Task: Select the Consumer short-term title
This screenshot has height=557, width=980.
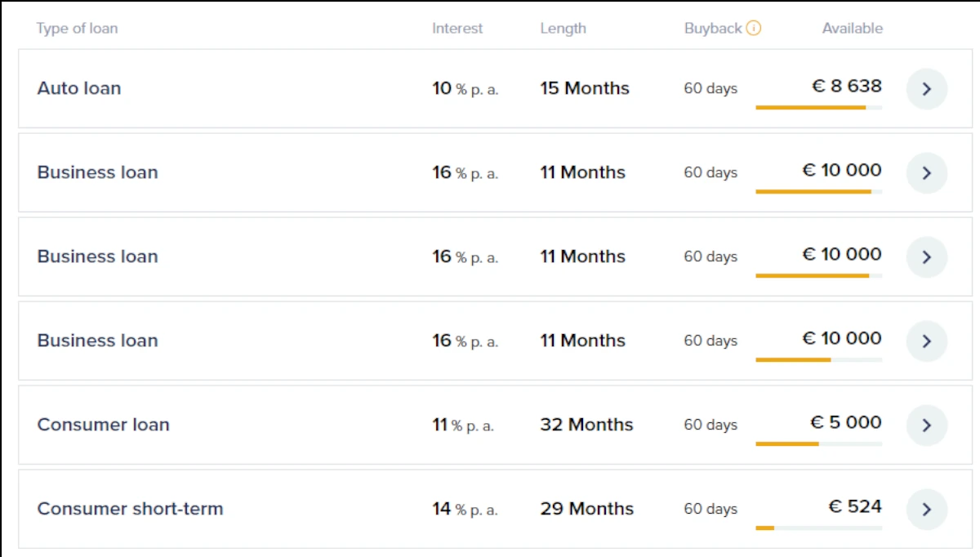Action: pyautogui.click(x=130, y=509)
